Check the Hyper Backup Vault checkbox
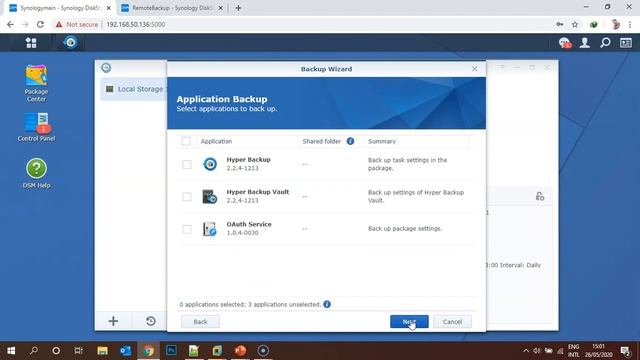640x360 pixels. [x=187, y=197]
